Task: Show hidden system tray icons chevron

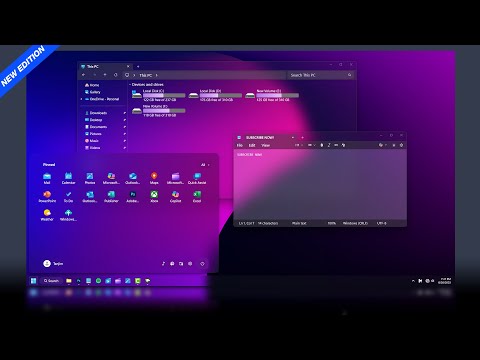Action: coord(413,281)
